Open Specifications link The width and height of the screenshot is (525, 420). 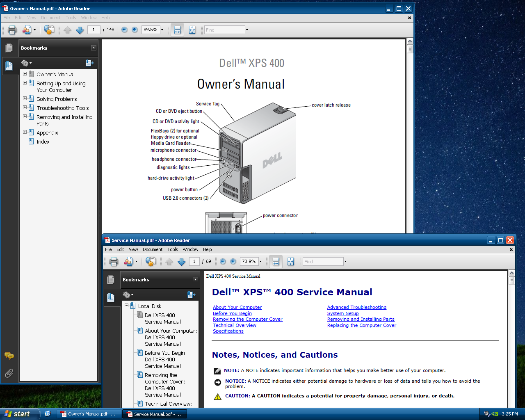(228, 331)
